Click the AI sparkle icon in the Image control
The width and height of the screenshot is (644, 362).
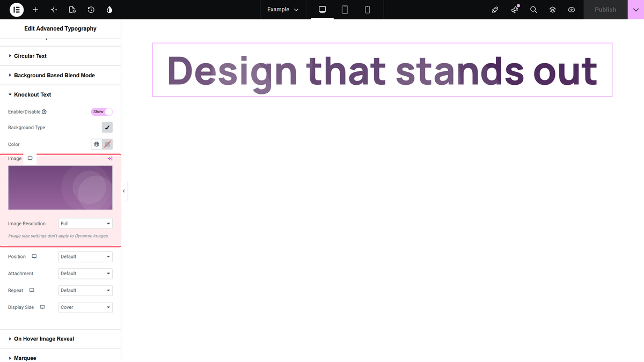coord(110,158)
